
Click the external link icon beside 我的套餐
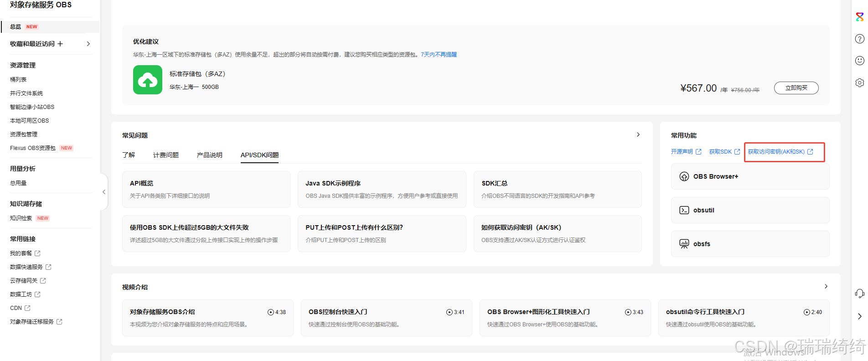[x=37, y=253]
